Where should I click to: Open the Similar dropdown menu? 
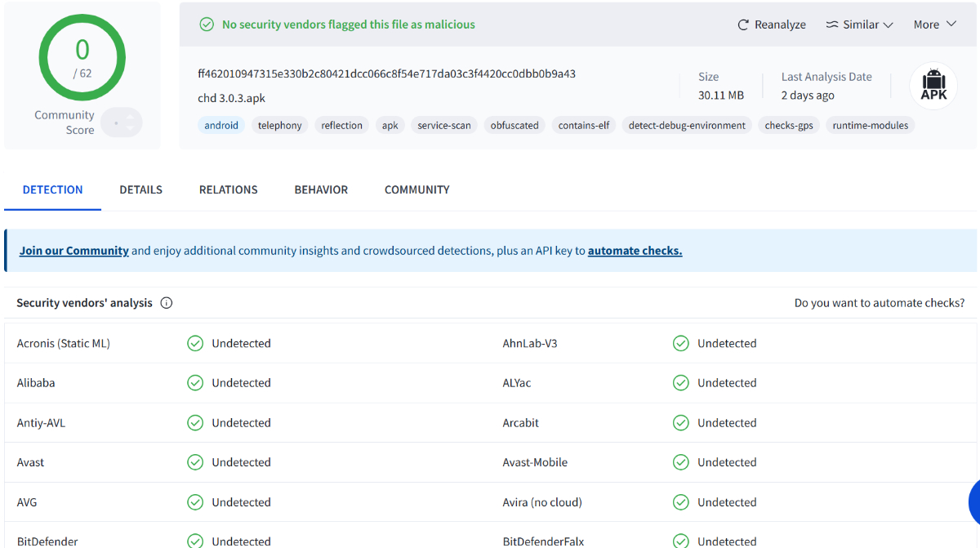[859, 25]
